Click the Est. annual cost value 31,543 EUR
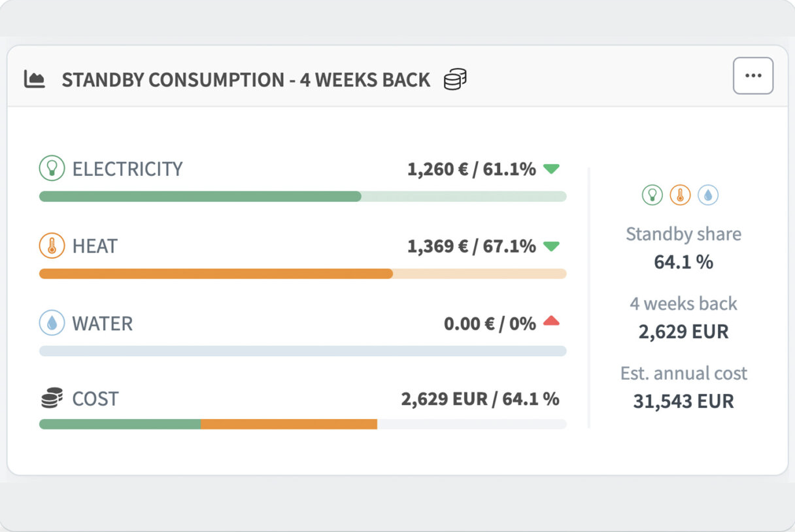Screen dimensions: 795x532 pos(683,401)
